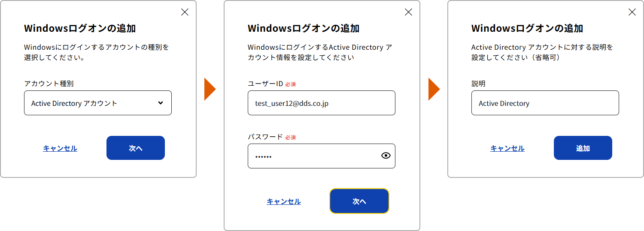Image resolution: width=644 pixels, height=231 pixels.
Task: Close the description (説明) dialog
Action: click(632, 12)
